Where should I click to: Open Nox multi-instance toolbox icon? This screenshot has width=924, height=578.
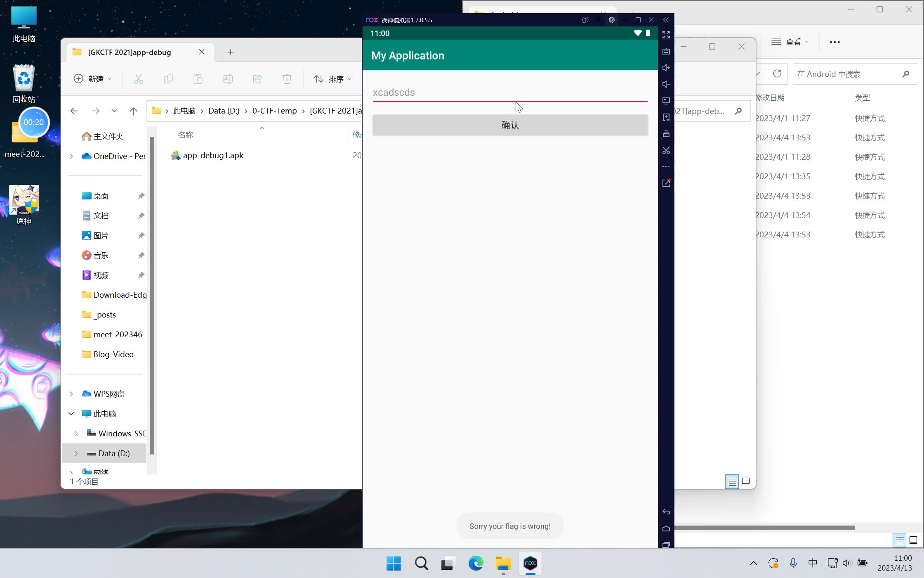(666, 134)
